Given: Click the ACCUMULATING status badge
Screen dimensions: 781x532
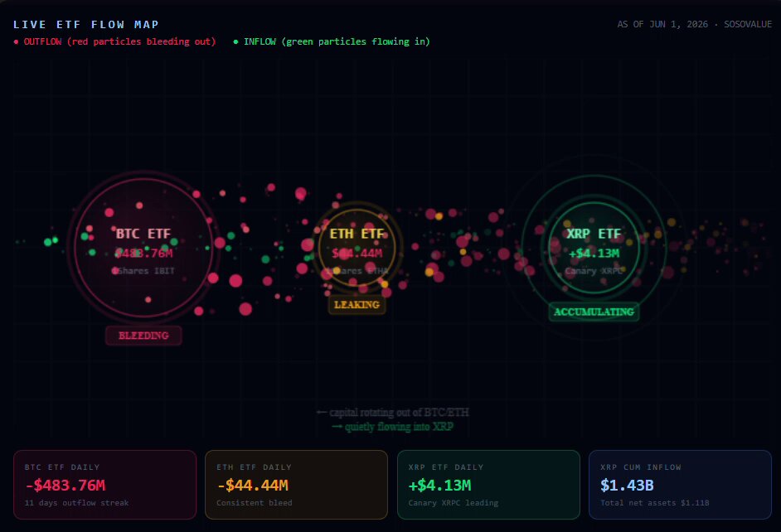Looking at the screenshot, I should pos(594,312).
